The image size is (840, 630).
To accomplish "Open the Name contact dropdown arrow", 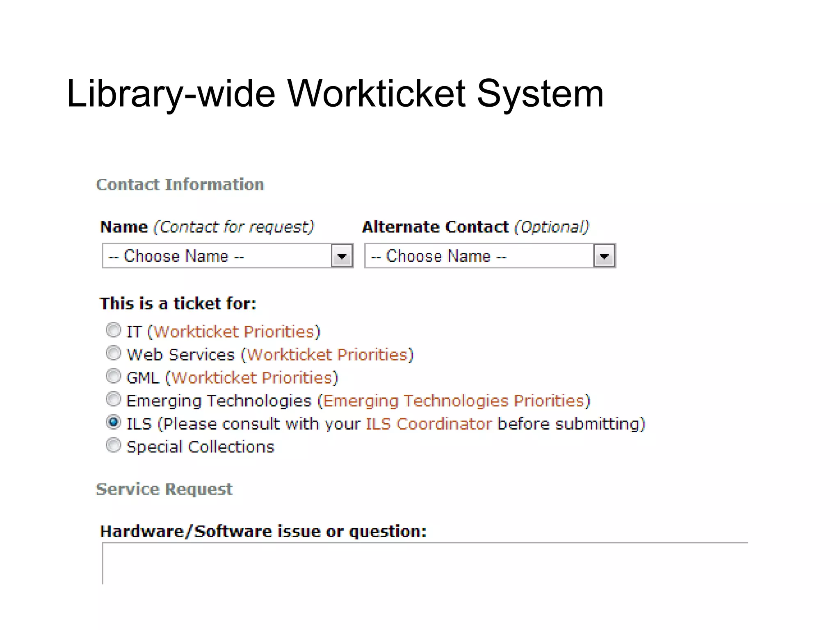I will coord(342,256).
